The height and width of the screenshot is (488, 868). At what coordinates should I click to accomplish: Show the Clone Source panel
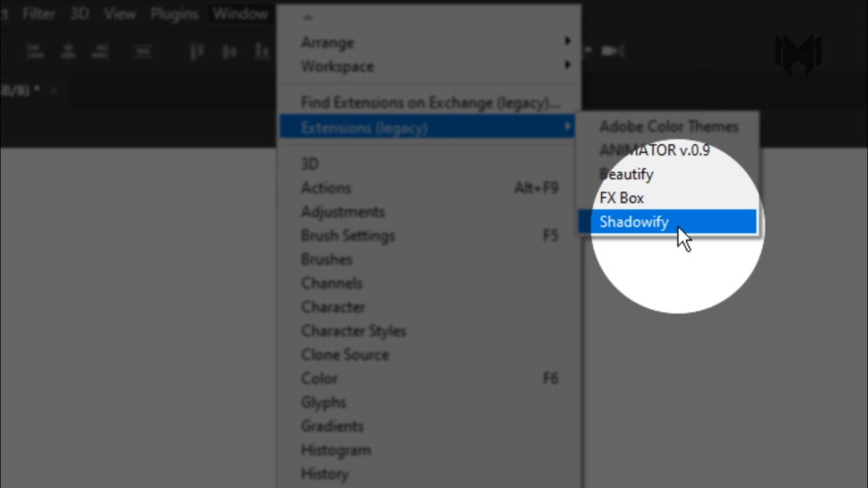429,354
